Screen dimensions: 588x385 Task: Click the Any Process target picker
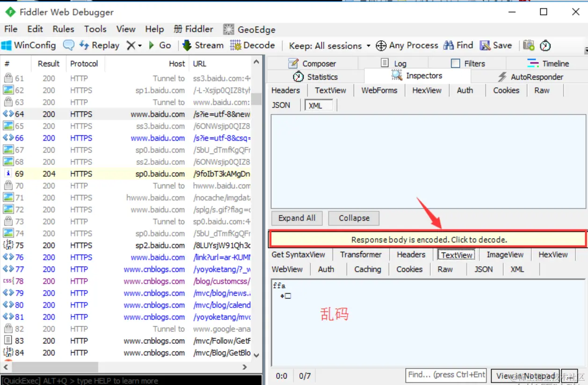[407, 45]
